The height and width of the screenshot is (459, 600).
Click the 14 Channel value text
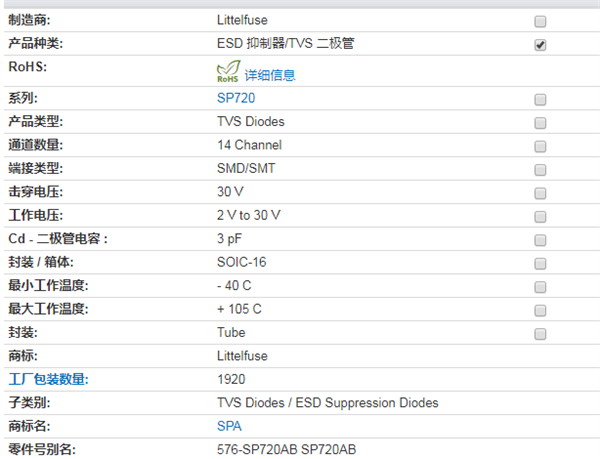point(249,145)
